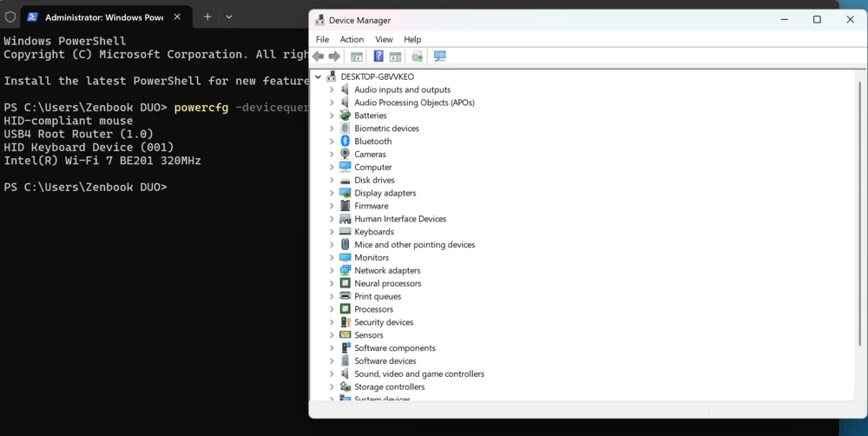This screenshot has height=436, width=868.
Task: Click the Storage controllers icon
Action: pos(345,386)
